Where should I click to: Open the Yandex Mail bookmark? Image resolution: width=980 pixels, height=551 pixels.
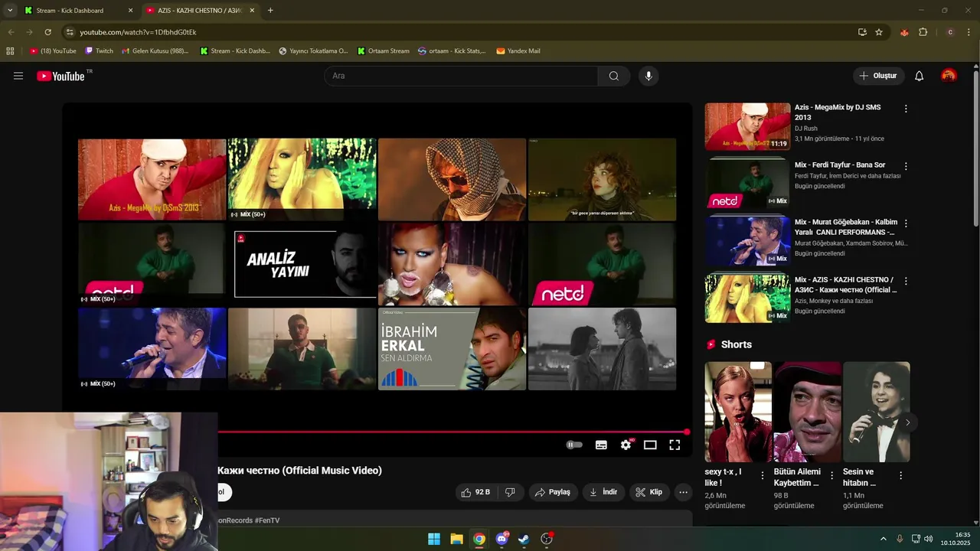point(518,51)
